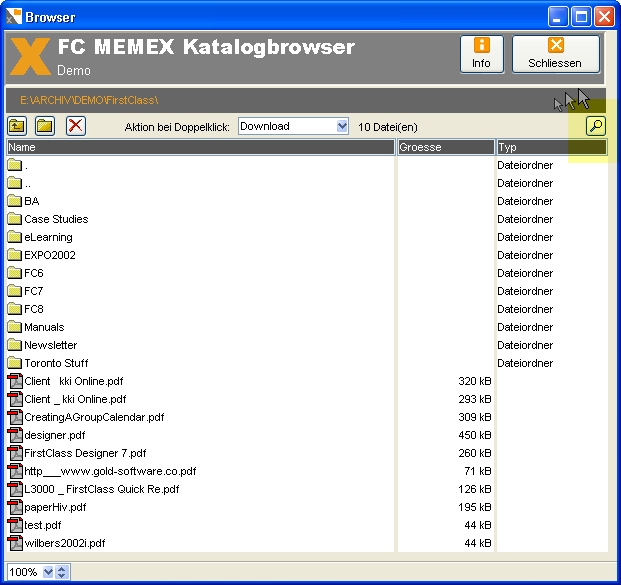The width and height of the screenshot is (621, 585).
Task: Click the folder name eLearning
Action: (x=48, y=237)
